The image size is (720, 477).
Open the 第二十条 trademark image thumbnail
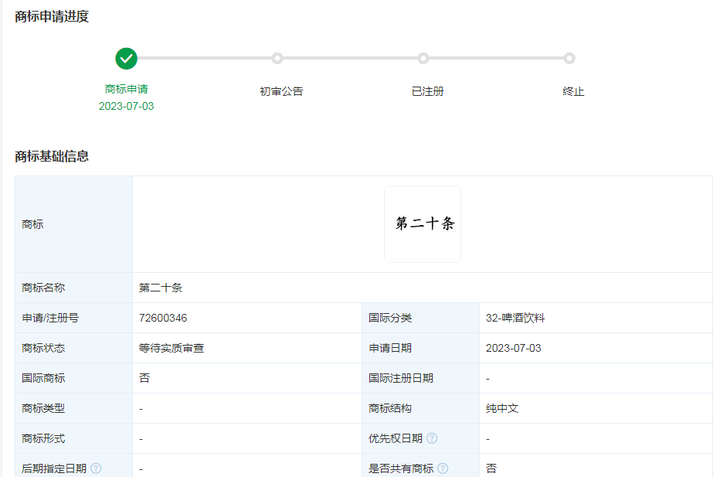tap(422, 224)
